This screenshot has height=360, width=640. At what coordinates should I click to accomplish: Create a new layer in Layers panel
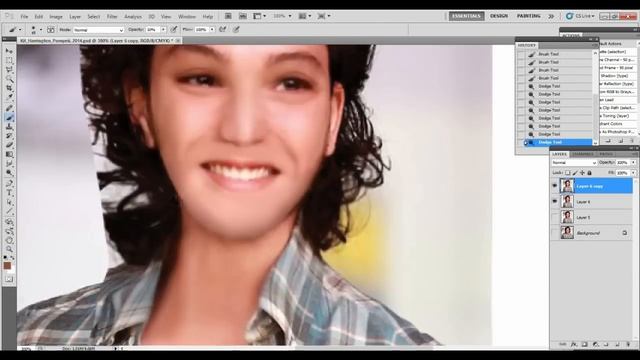point(617,344)
